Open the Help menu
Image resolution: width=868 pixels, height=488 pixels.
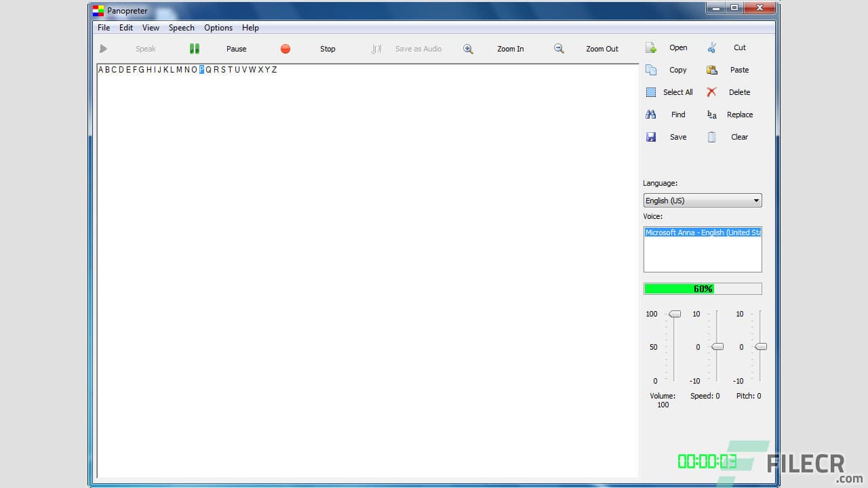250,28
